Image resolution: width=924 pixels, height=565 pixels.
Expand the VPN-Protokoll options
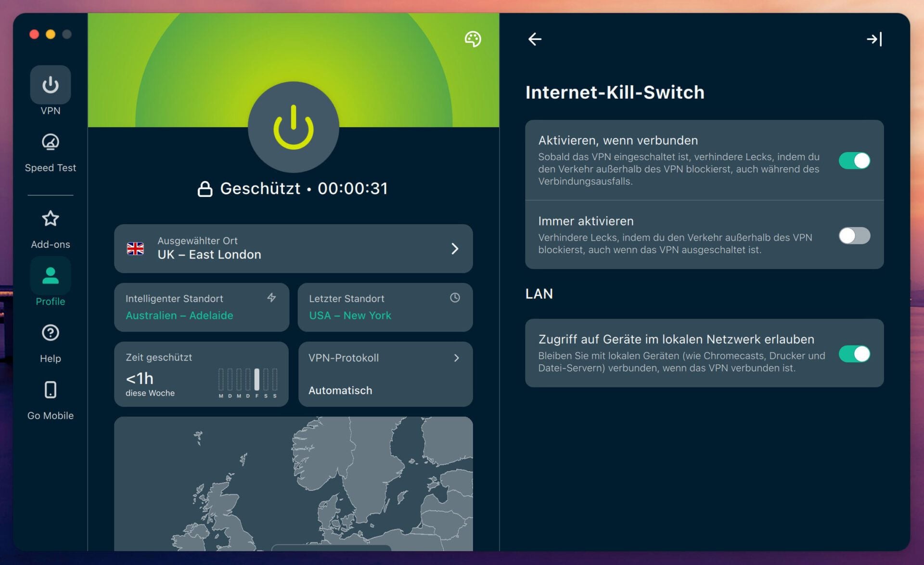[385, 373]
